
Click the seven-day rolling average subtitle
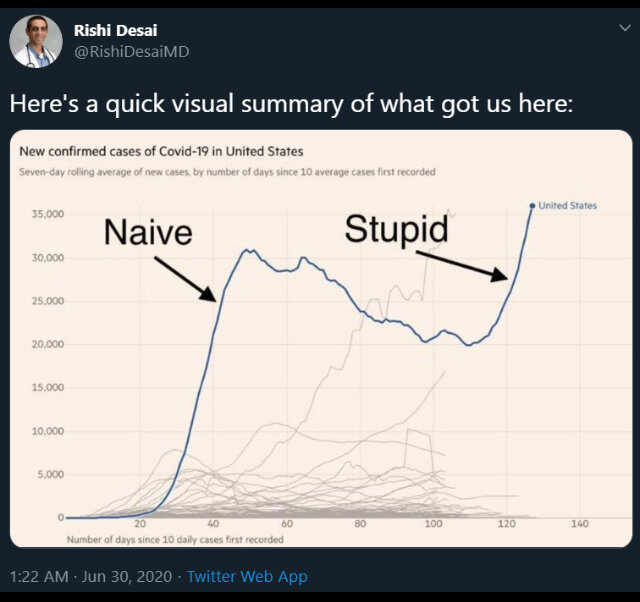point(227,172)
